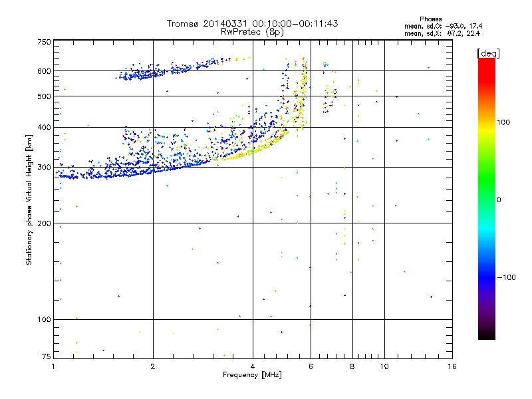Click the 'Frequency [MHz]' axis title

click(x=252, y=375)
